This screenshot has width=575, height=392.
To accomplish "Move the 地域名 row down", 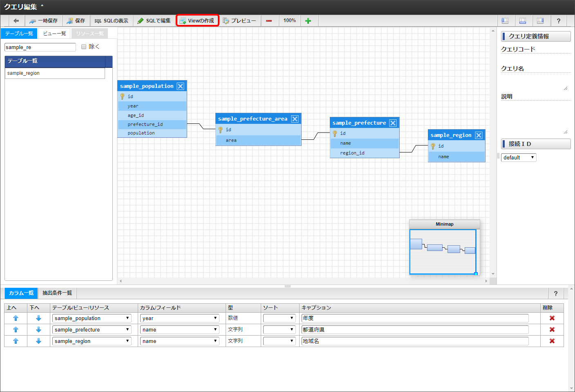I will click(x=38, y=341).
